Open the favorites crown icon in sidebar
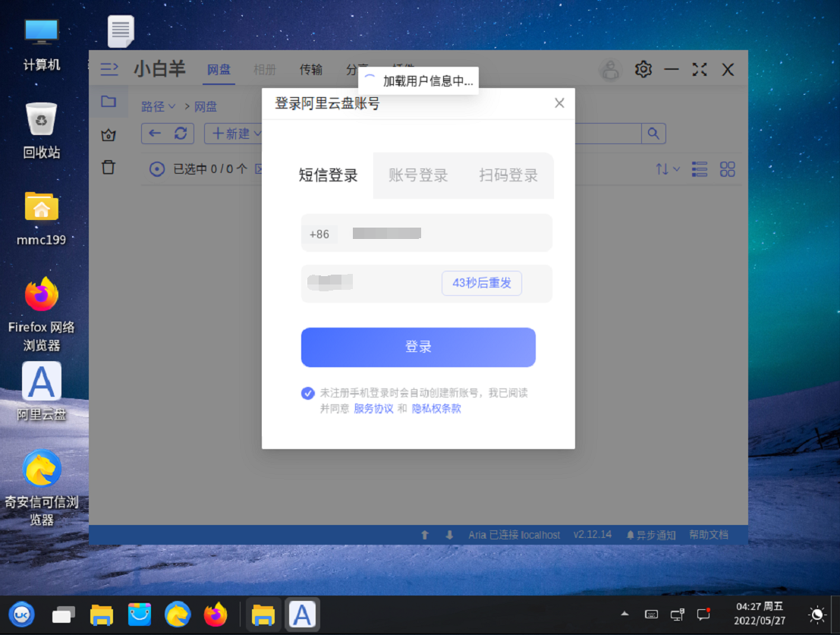 (x=109, y=135)
